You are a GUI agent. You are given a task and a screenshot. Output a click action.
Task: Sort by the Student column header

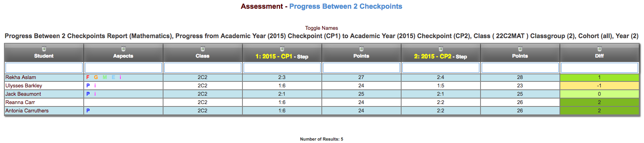click(x=44, y=56)
